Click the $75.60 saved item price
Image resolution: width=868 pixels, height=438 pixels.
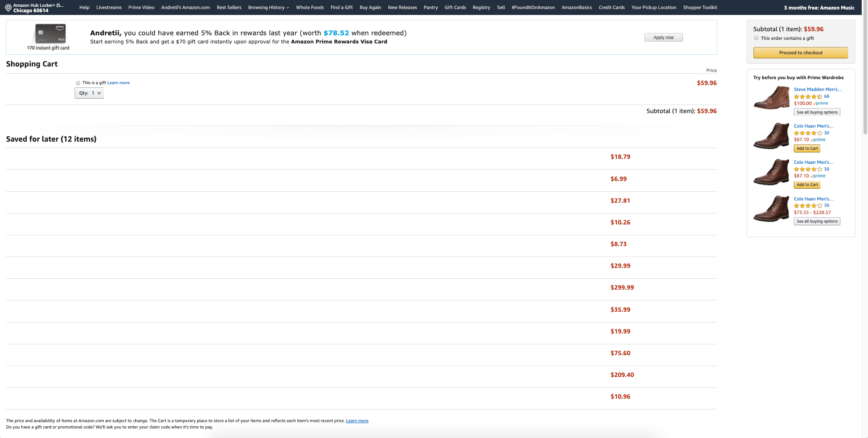pos(620,353)
